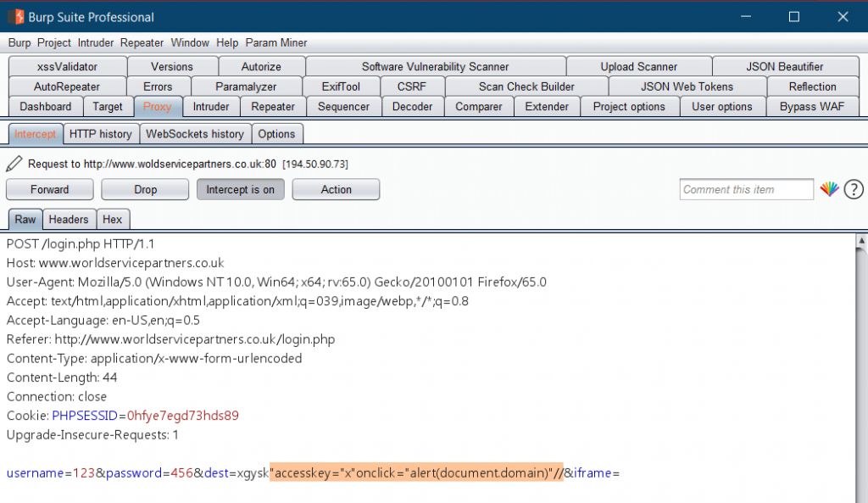Switch to the xssValidator tab
This screenshot has width=868, height=503.
[x=68, y=66]
